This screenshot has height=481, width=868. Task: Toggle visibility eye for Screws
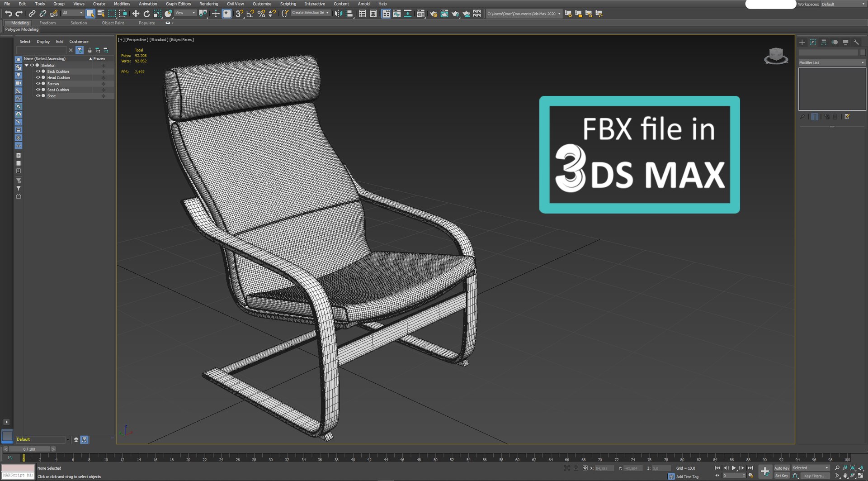tap(38, 84)
